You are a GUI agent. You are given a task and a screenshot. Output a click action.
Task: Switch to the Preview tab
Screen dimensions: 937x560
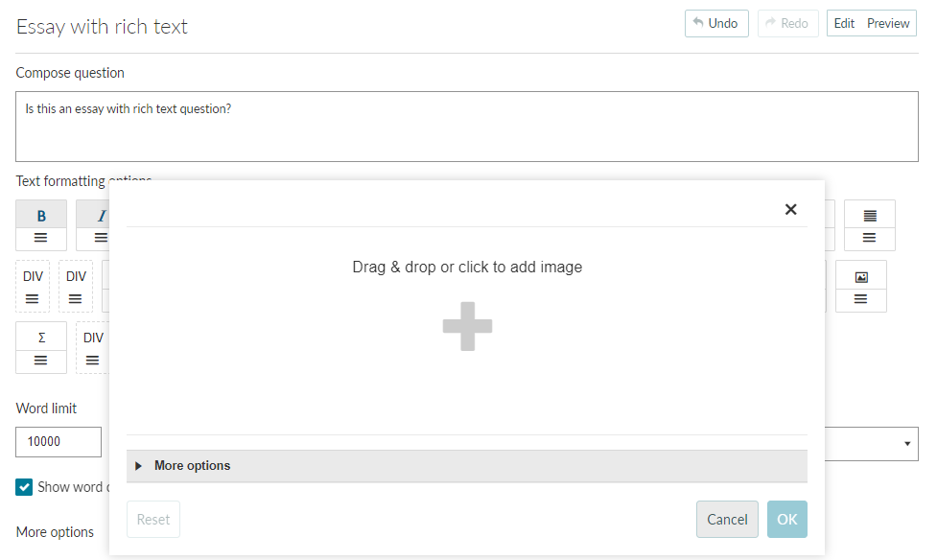click(888, 23)
